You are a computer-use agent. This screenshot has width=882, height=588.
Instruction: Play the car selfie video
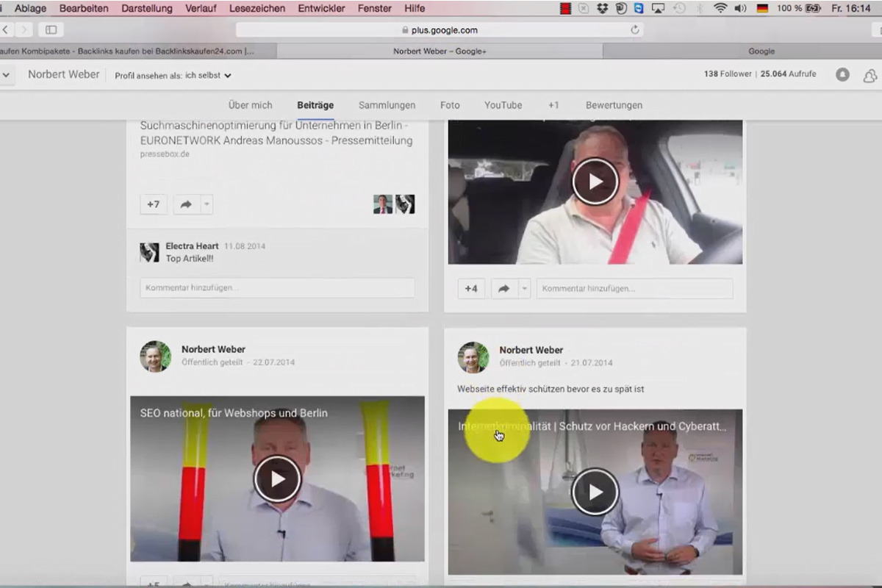[x=595, y=181]
